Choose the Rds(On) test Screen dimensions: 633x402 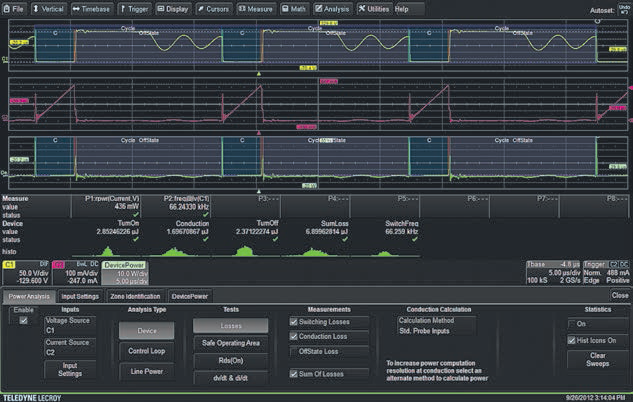coord(231,360)
